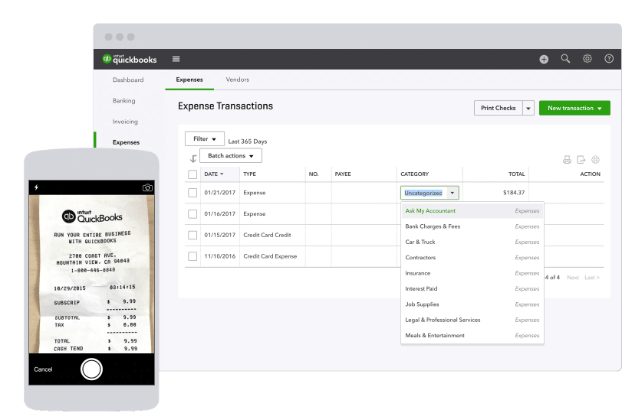The width and height of the screenshot is (634, 416).
Task: Click the 11/10/2016 date cell
Action: pyautogui.click(x=220, y=256)
